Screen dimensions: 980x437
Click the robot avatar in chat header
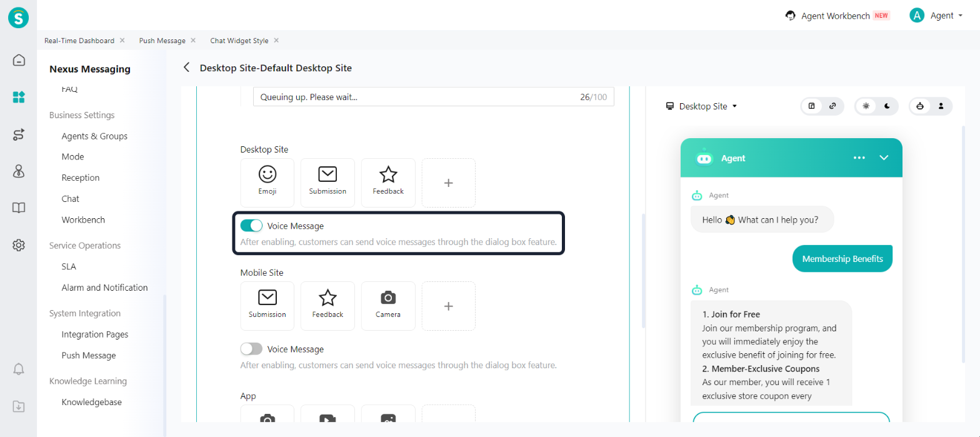(704, 158)
